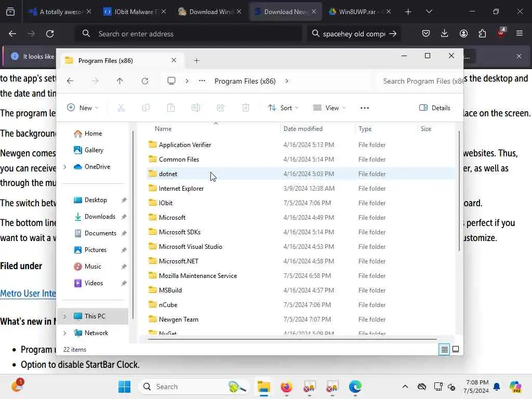Viewport: 532px width, 399px height.
Task: Click the Rename icon in Explorer toolbar
Action: [x=196, y=108]
